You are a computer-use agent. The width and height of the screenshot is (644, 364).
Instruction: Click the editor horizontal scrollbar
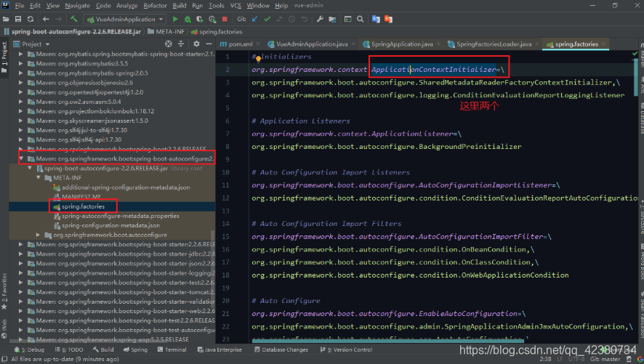coord(388,341)
